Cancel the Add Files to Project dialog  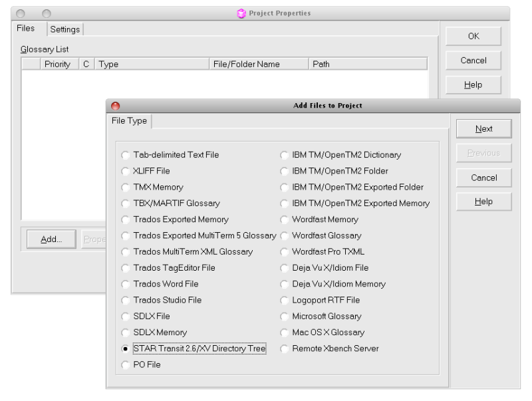click(x=484, y=178)
